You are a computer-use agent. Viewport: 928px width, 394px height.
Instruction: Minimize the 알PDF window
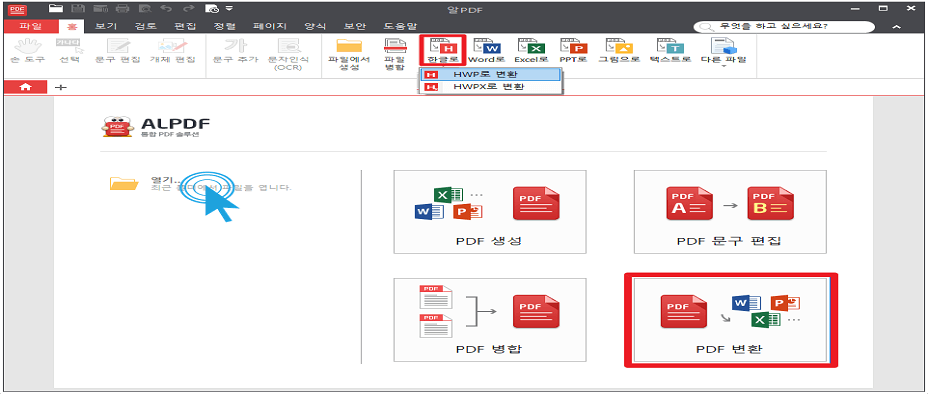856,8
